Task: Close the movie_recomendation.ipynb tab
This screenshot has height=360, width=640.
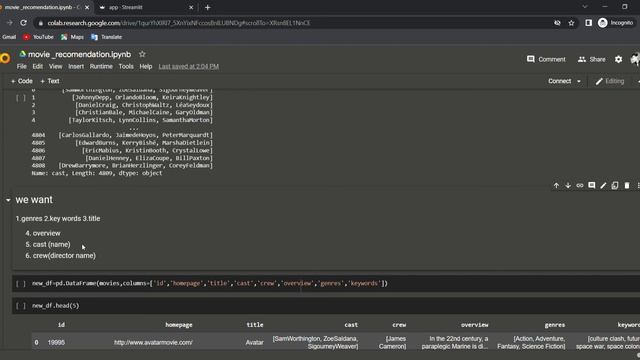Action: point(87,7)
